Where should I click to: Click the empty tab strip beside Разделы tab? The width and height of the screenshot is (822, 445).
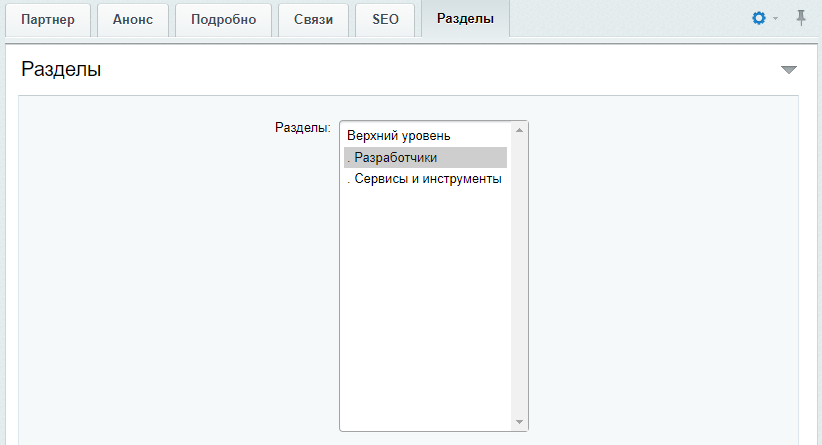[x=629, y=19]
